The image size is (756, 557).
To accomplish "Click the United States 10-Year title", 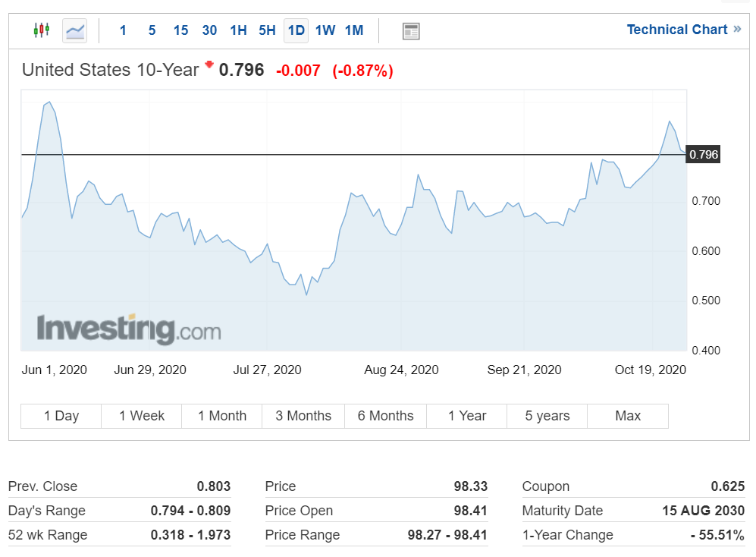I will [111, 70].
